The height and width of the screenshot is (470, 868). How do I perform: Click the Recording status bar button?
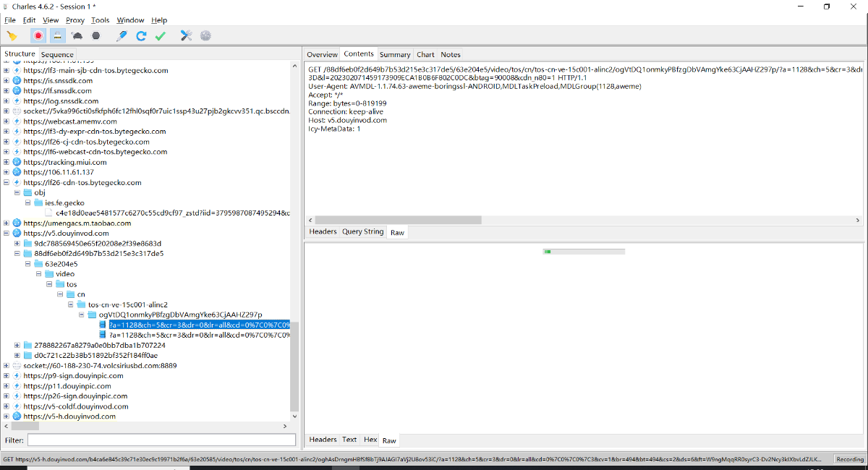click(x=850, y=459)
